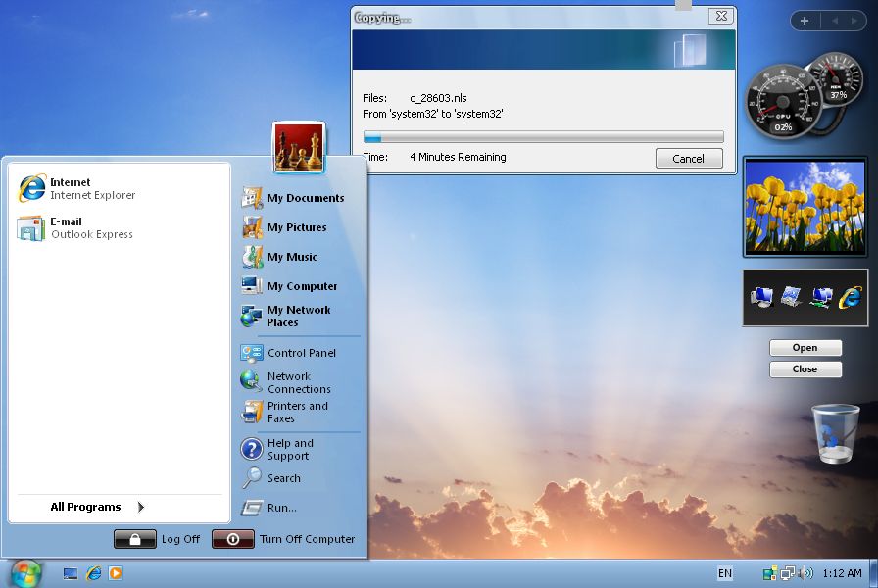The image size is (878, 588).
Task: Click the Search magnifying glass icon
Action: [x=252, y=477]
